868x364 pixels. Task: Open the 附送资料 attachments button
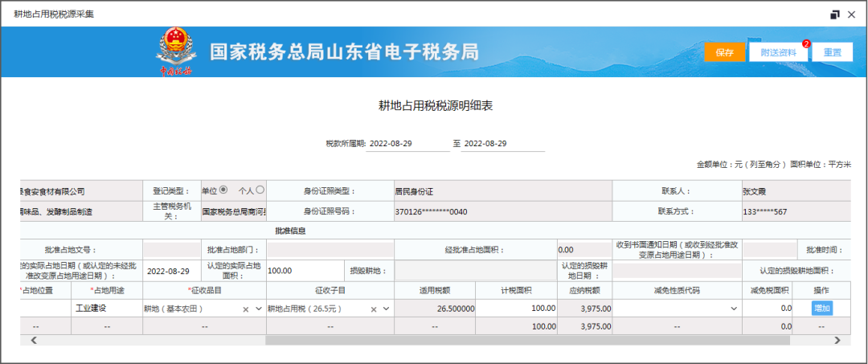coord(778,52)
